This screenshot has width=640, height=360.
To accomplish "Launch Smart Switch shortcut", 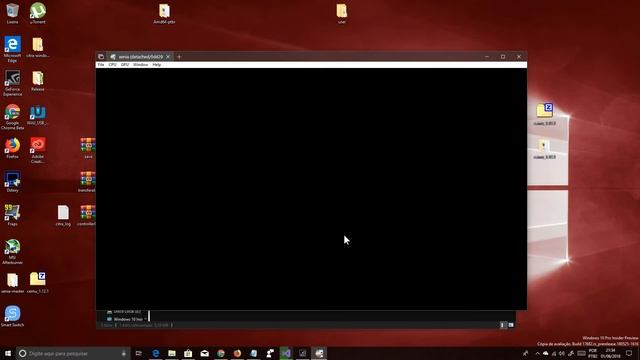I will coord(12,317).
